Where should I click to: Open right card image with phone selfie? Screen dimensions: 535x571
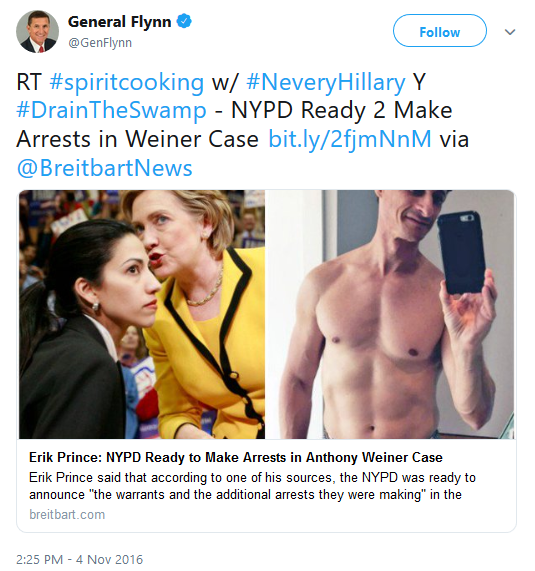click(x=390, y=314)
